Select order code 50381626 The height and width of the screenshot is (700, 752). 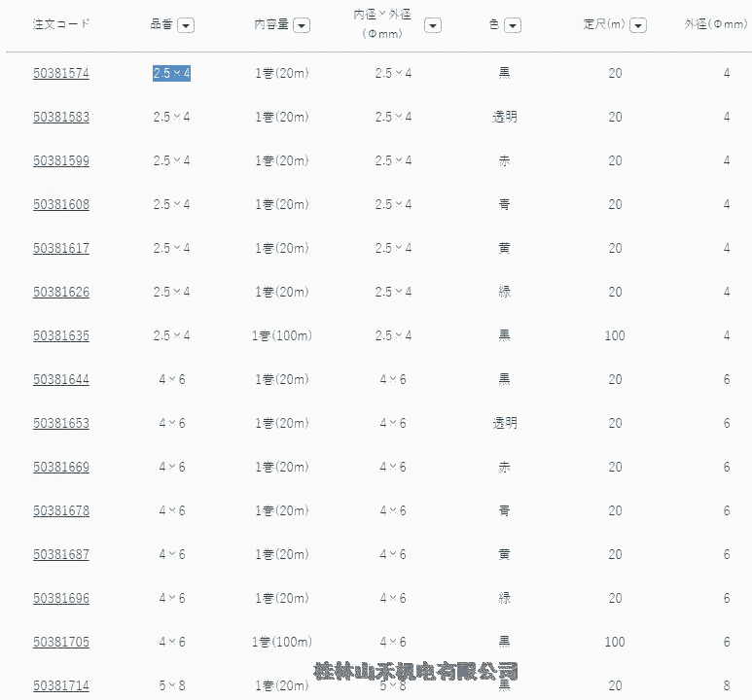tap(61, 292)
